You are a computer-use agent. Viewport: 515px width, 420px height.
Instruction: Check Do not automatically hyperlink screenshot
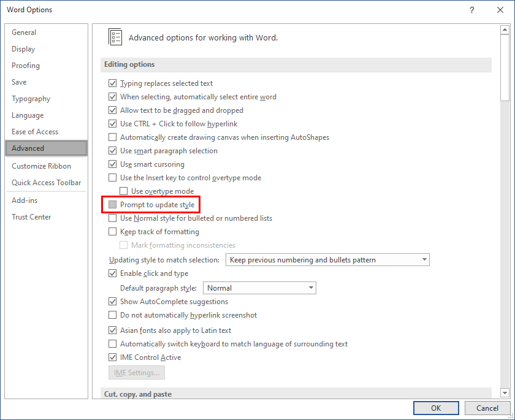click(x=112, y=315)
